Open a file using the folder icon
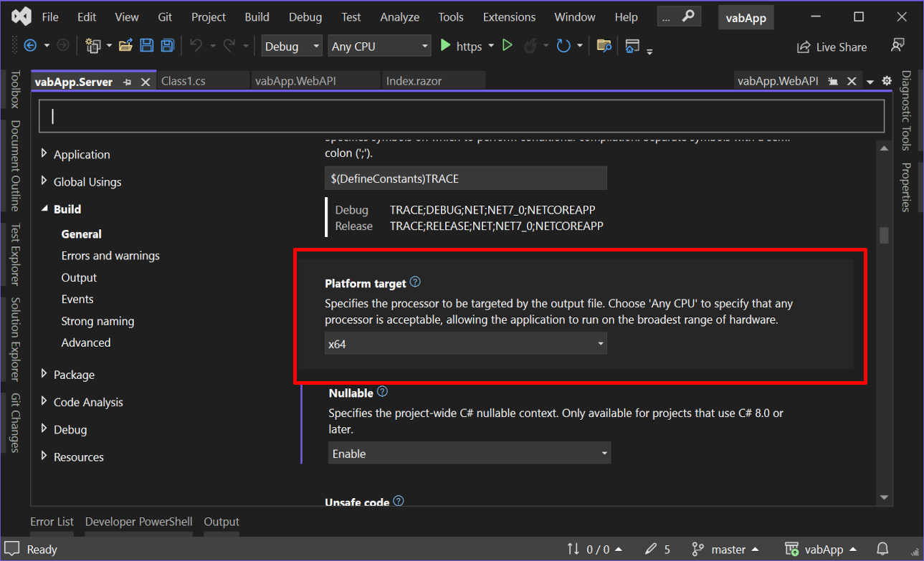 (125, 46)
